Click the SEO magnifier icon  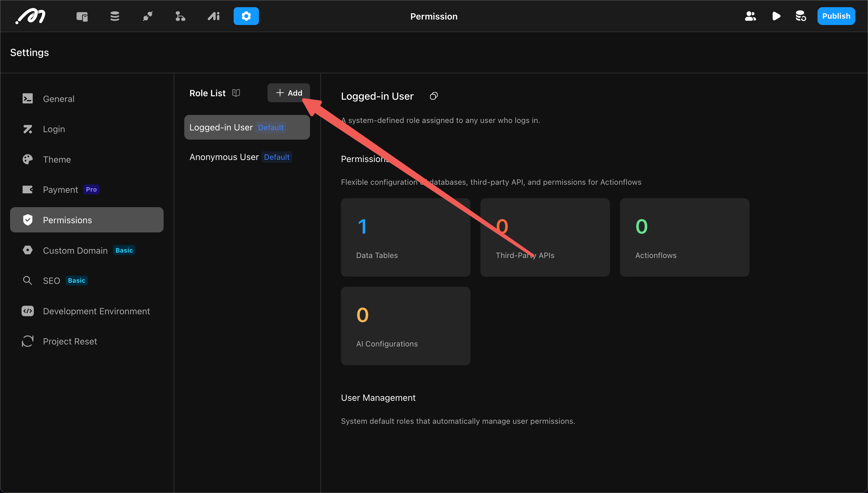[x=28, y=280]
